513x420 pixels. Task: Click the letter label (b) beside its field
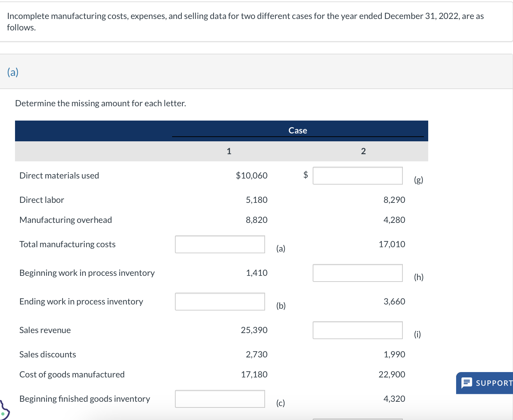point(281,305)
